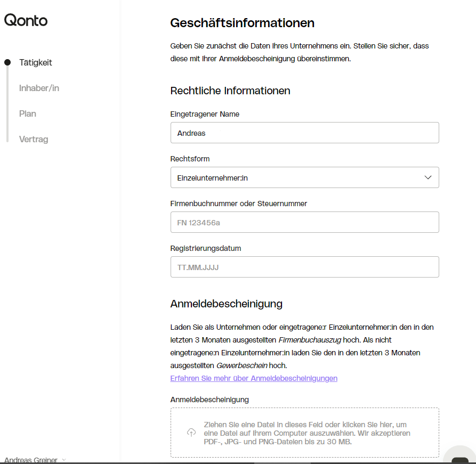Focus the Eingetragener Name field containing Andreas

(x=305, y=133)
